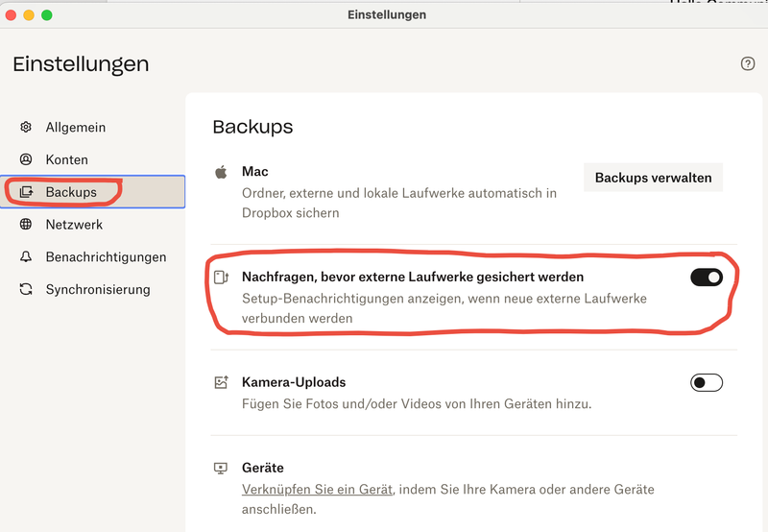
Task: Disable the external drive backup prompt toggle
Action: pyautogui.click(x=706, y=278)
